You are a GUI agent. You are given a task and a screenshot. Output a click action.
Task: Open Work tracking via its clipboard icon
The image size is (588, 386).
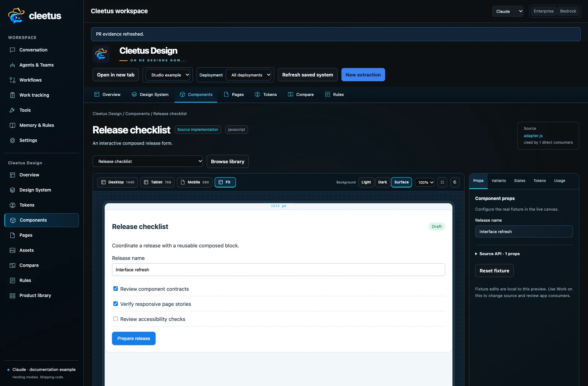coord(12,95)
